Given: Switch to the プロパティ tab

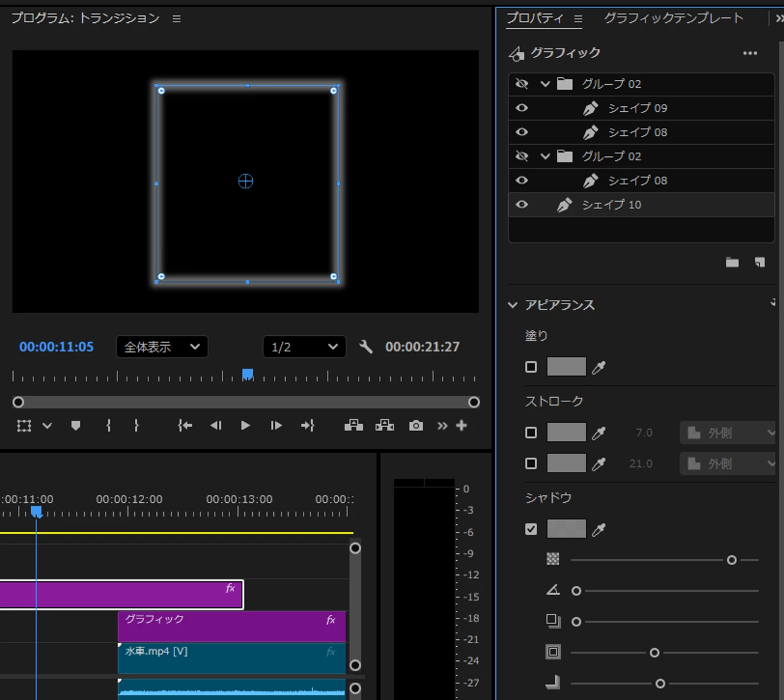Looking at the screenshot, I should coord(535,19).
